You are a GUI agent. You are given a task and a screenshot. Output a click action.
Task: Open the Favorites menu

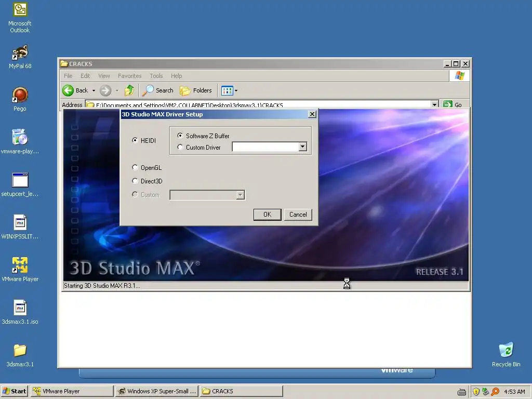click(129, 76)
